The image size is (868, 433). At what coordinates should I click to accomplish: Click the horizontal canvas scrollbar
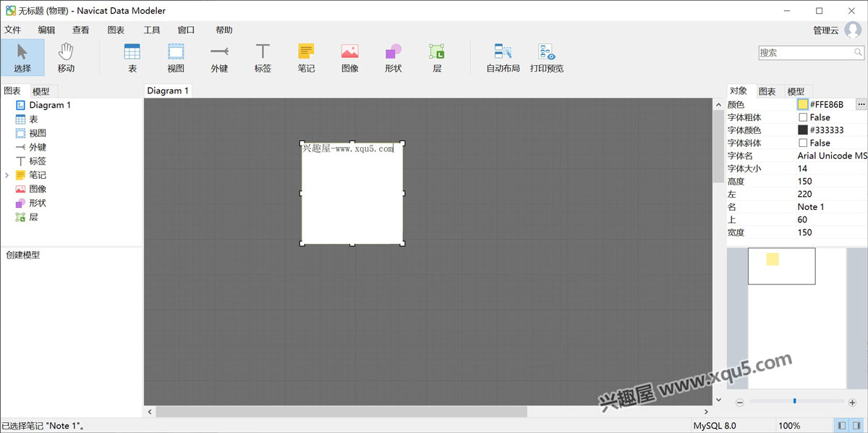pyautogui.click(x=341, y=411)
